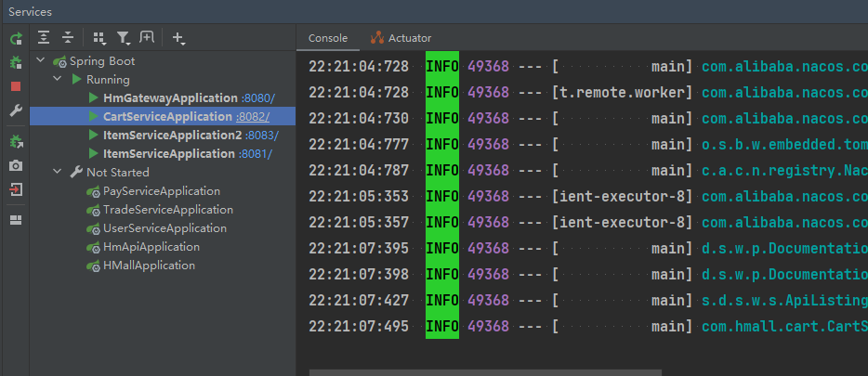Open the wrench Edit Configuration icon

point(16,110)
